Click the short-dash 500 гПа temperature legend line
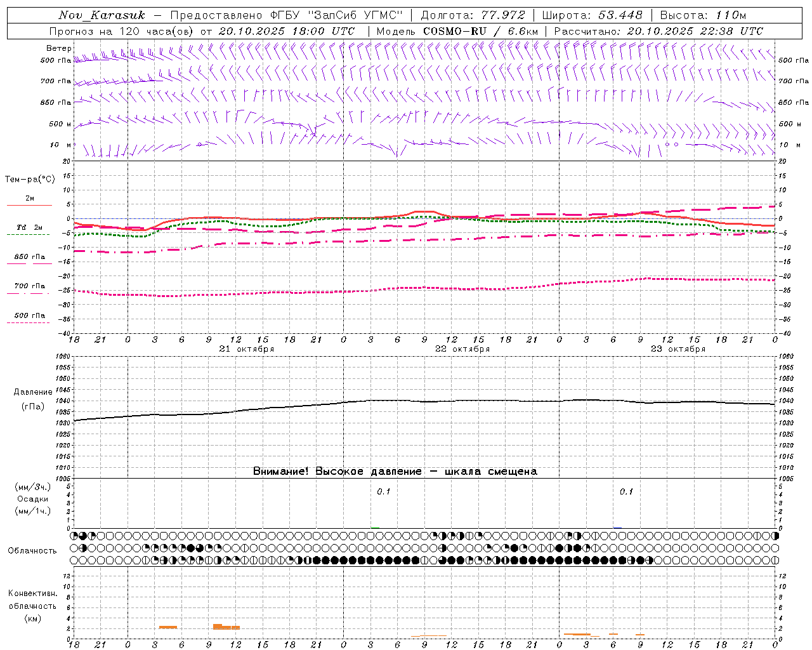The image size is (812, 650). tap(29, 322)
